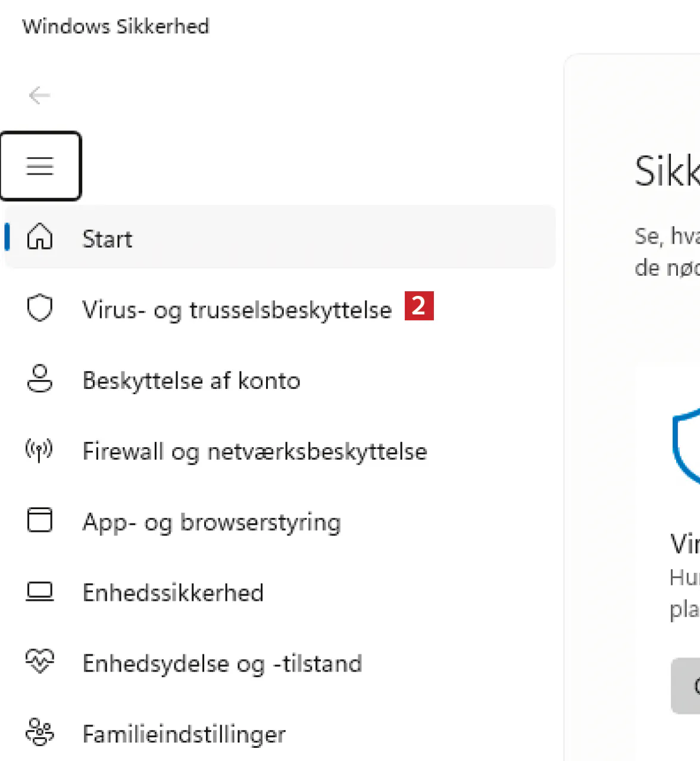Image resolution: width=700 pixels, height=761 pixels.
Task: Click the home icon beside Start
Action: click(x=40, y=237)
